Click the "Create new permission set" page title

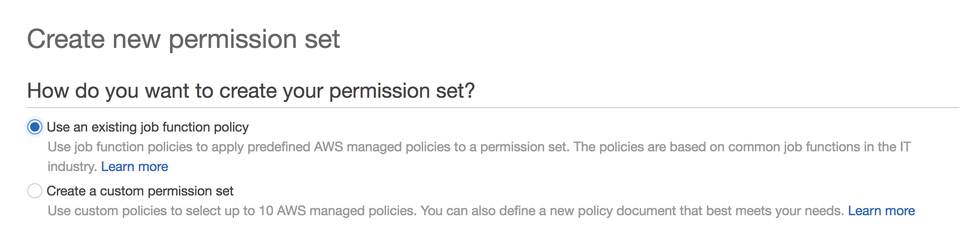(183, 39)
